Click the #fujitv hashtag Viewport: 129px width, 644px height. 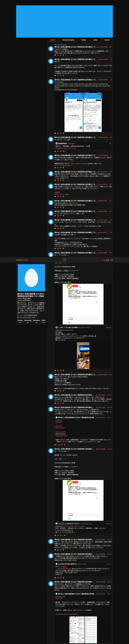coord(57,213)
